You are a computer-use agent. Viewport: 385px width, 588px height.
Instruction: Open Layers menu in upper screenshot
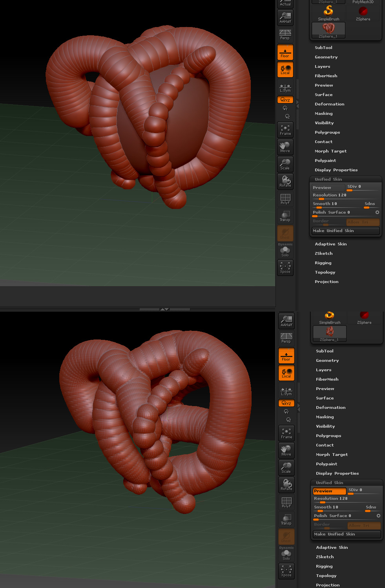(323, 67)
